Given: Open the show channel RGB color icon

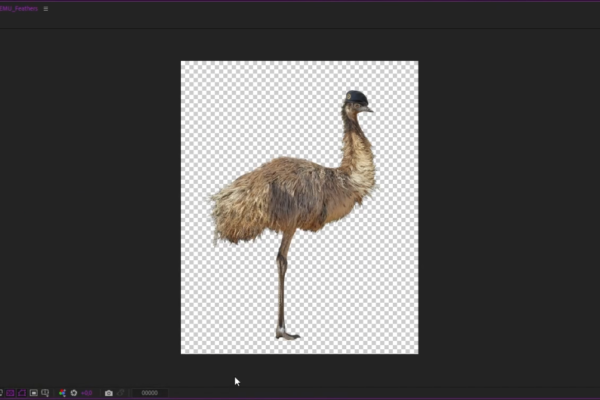Looking at the screenshot, I should click(x=62, y=393).
